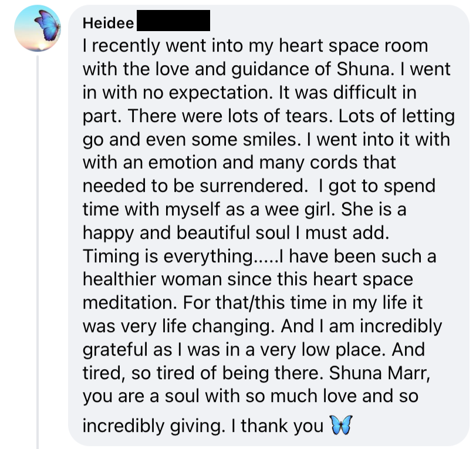Click the tagged name Shuna Marr
This screenshot has height=449, width=476.
coord(380,373)
